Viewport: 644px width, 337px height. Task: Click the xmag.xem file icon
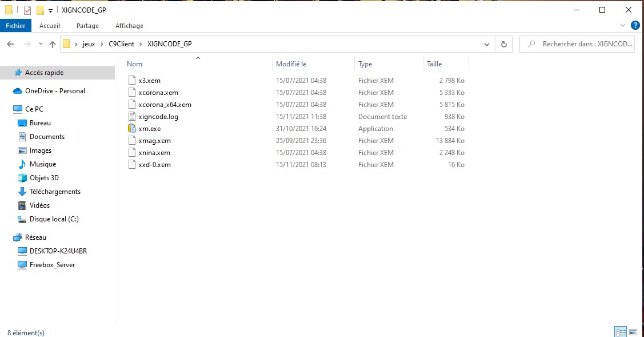(x=132, y=140)
